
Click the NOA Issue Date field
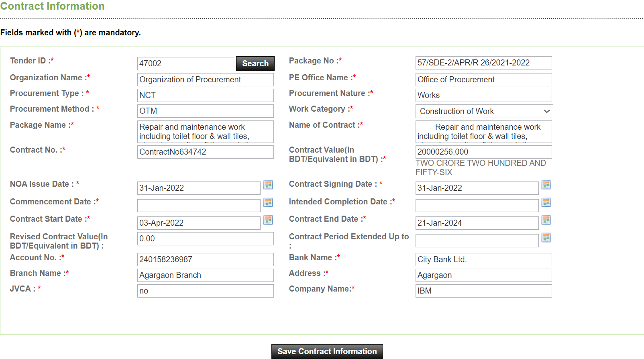click(x=199, y=188)
